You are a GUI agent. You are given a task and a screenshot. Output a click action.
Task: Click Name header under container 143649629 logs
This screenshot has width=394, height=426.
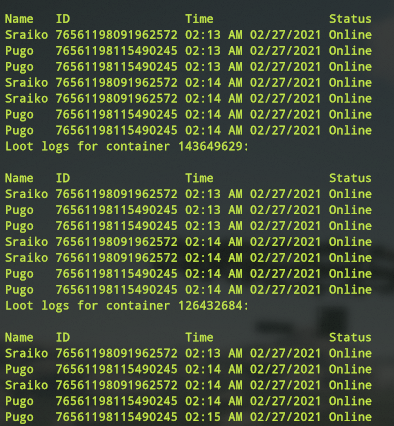click(x=19, y=178)
